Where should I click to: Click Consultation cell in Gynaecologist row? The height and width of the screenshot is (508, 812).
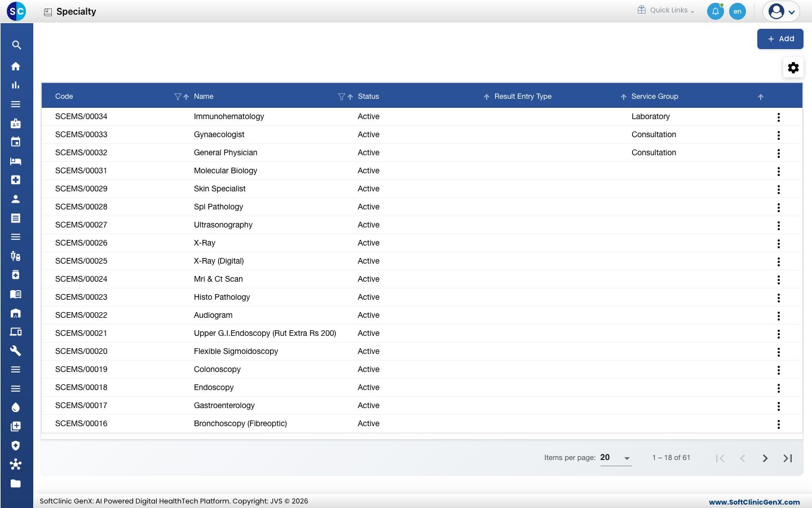(x=654, y=134)
